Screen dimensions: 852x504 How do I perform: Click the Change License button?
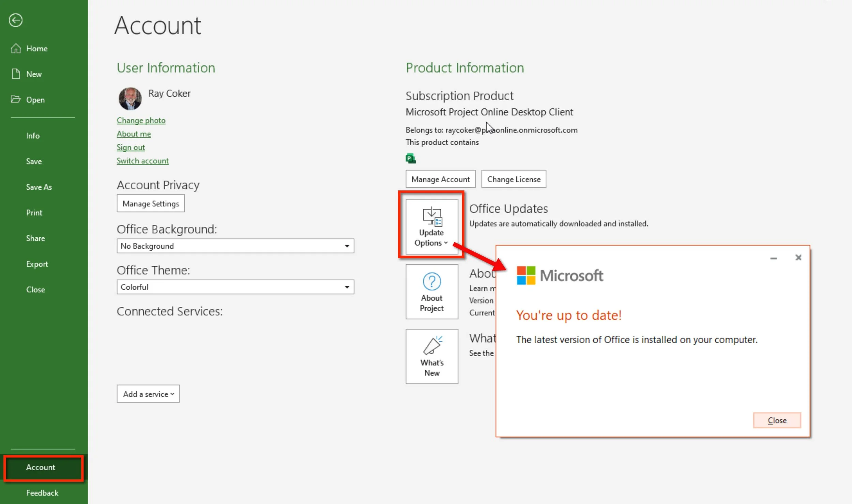(x=513, y=179)
